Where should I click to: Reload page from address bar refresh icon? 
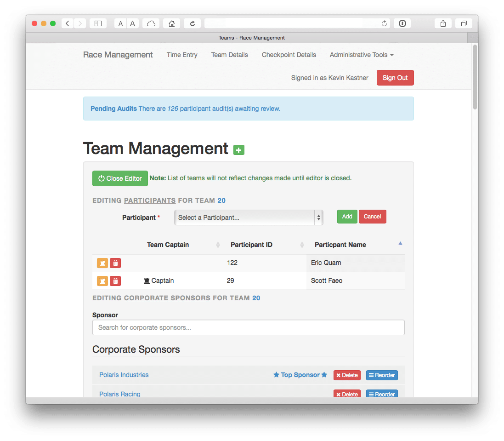(x=384, y=23)
